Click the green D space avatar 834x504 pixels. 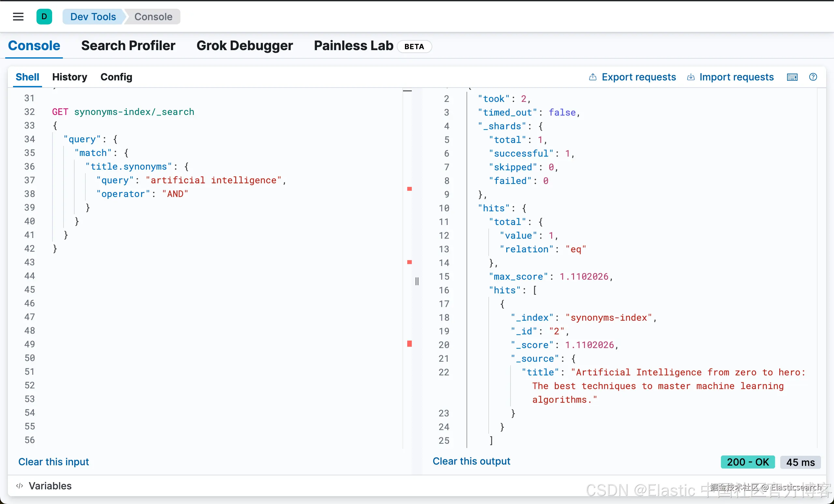point(44,17)
